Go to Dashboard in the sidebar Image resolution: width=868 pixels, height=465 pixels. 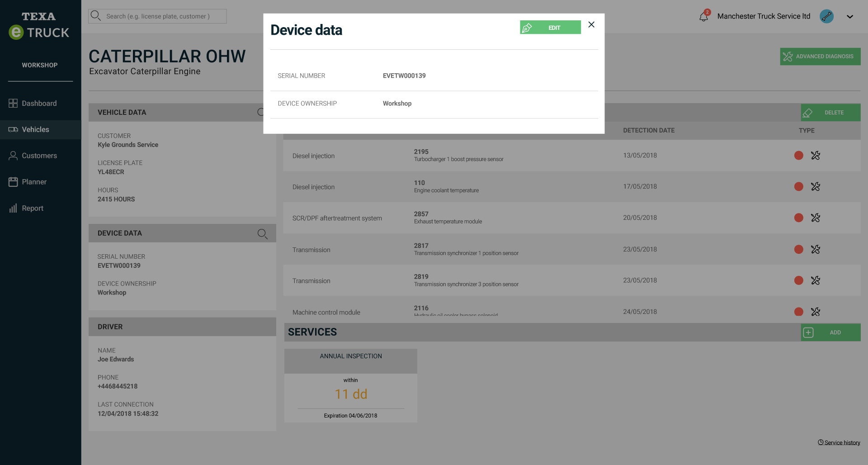[40, 103]
